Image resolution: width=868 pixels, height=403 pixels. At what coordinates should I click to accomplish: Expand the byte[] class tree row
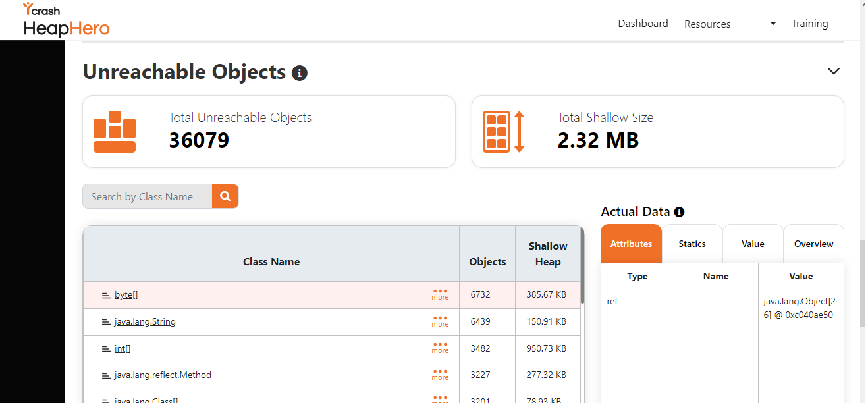[106, 295]
